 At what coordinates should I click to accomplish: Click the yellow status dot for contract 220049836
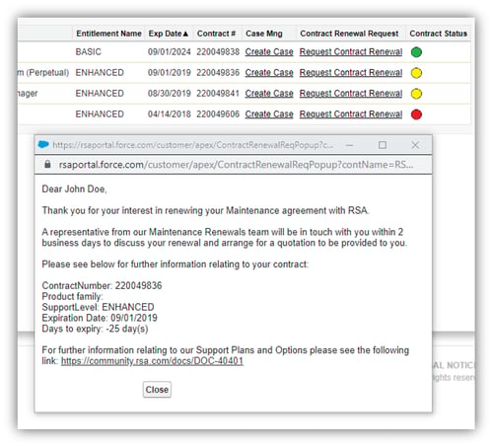[x=416, y=73]
